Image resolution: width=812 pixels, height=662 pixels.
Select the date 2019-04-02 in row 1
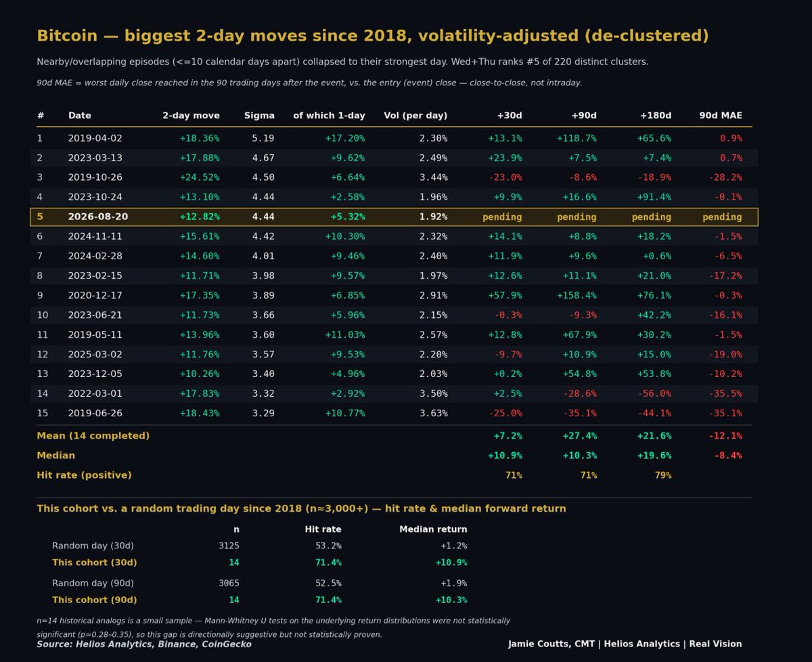pyautogui.click(x=95, y=138)
